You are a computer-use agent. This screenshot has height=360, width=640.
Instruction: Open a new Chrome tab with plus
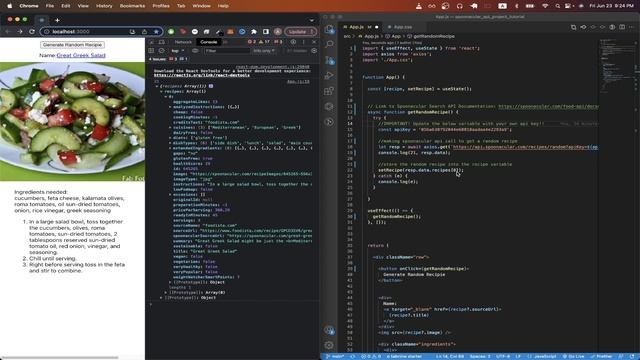coord(57,20)
